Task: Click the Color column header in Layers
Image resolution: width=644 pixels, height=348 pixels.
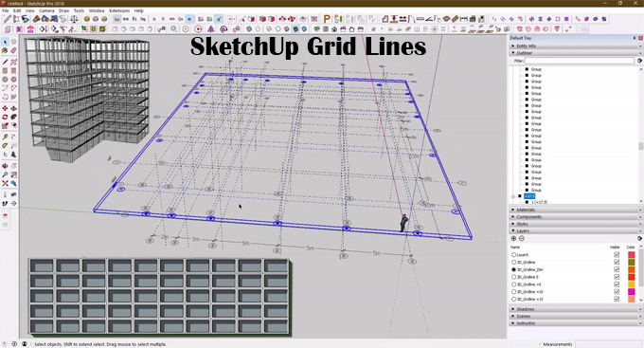Action: click(x=631, y=247)
